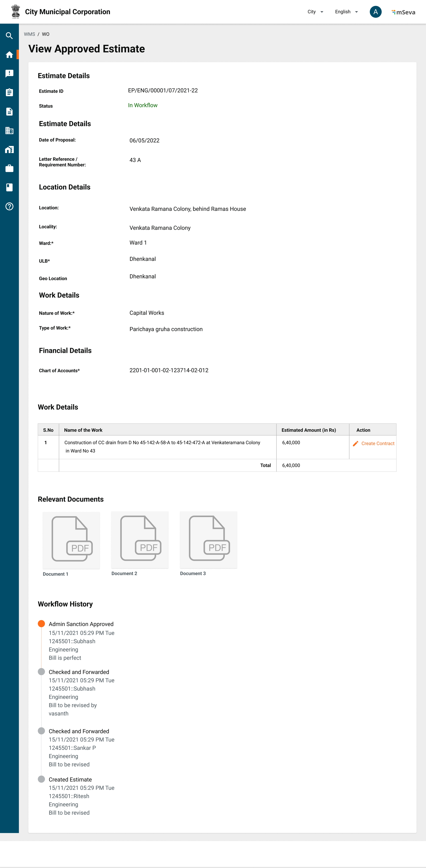Click the office building sidebar icon
The height and width of the screenshot is (868, 426).
pos(10,130)
